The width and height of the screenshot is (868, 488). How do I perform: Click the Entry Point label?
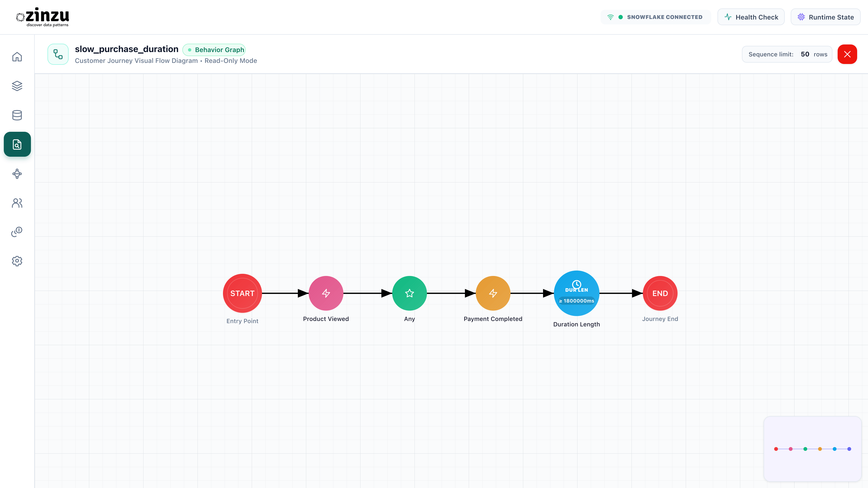(242, 321)
